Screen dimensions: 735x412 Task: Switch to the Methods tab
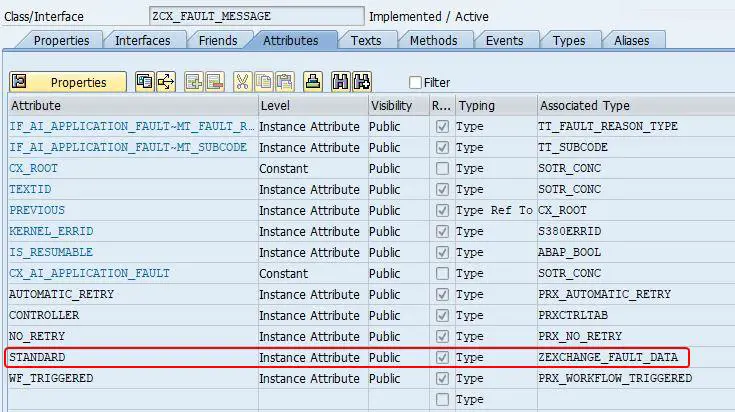click(x=434, y=40)
